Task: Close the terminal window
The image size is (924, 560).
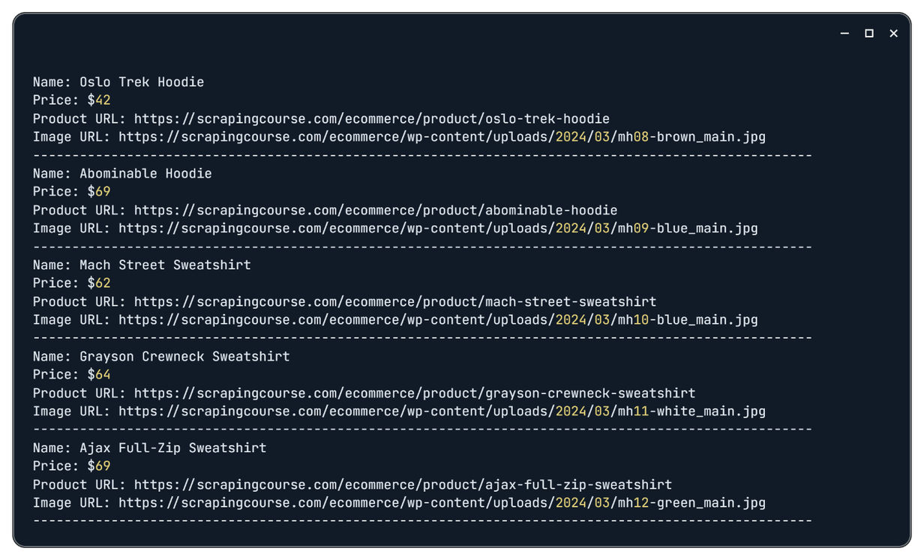Action: pyautogui.click(x=893, y=34)
